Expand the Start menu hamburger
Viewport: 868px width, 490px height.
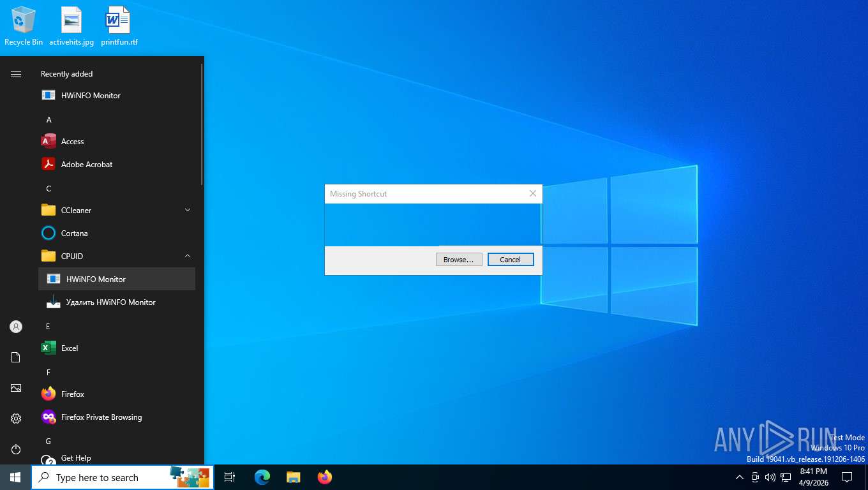[x=16, y=74]
